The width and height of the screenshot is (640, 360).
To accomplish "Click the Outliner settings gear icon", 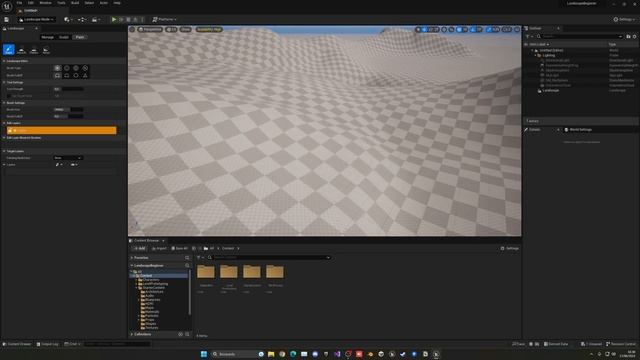I will (x=634, y=36).
